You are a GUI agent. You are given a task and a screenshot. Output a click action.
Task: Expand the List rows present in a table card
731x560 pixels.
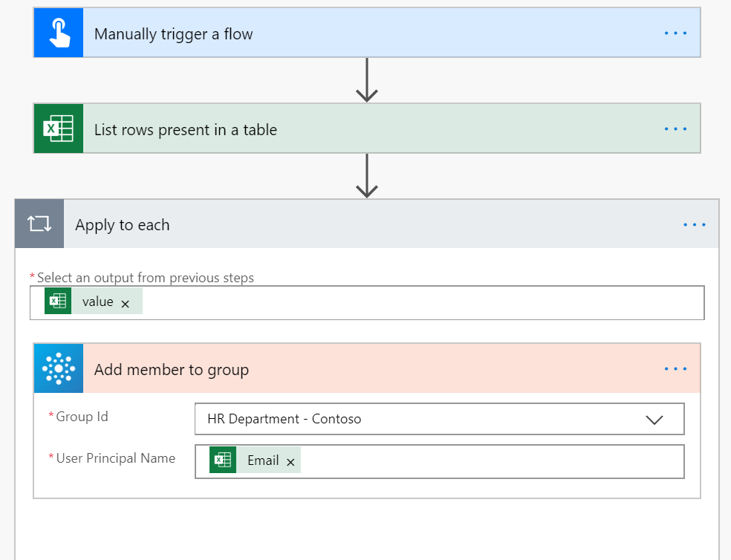coord(371,129)
